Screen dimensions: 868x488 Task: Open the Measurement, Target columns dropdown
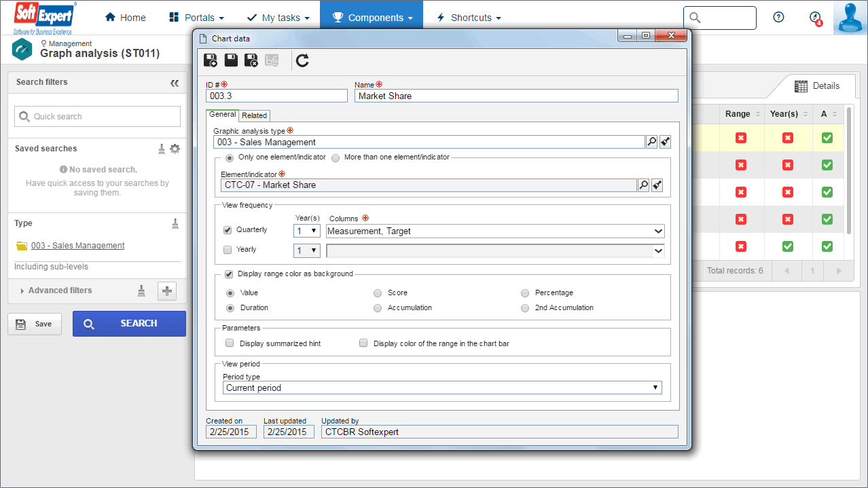pos(495,231)
